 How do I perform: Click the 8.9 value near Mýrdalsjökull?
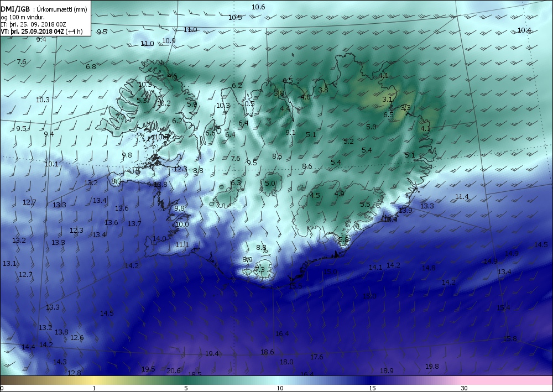[247, 259]
